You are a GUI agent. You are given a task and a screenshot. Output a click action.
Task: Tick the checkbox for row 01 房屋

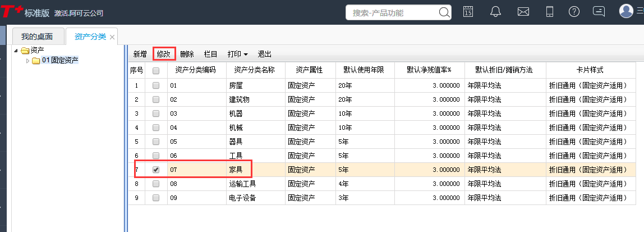point(156,85)
